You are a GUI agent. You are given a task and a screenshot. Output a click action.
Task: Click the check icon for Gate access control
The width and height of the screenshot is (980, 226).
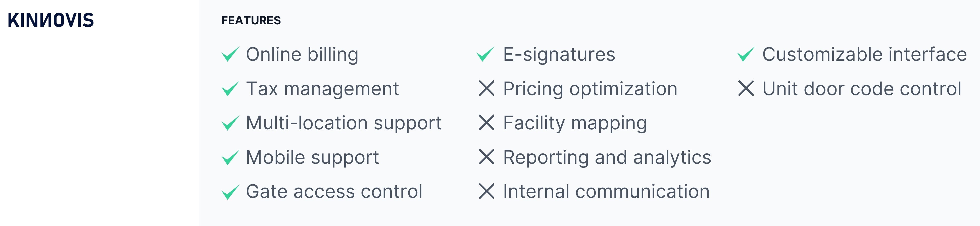click(230, 192)
